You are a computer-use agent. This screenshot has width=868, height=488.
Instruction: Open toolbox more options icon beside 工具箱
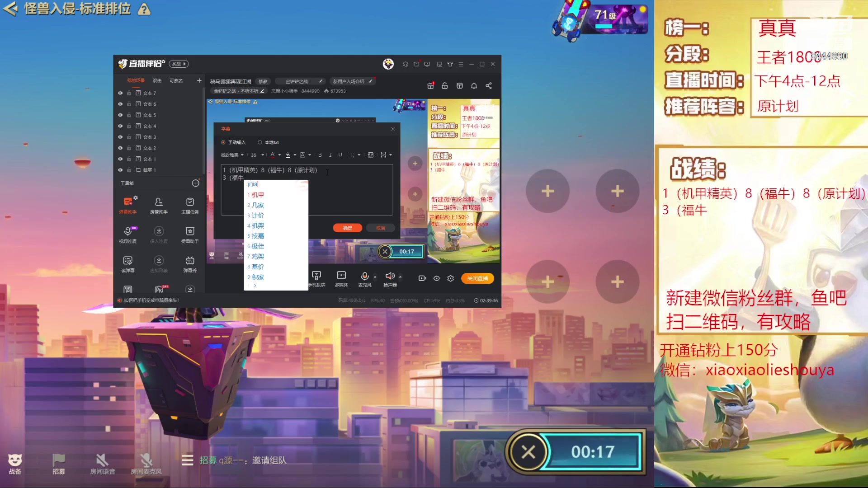[x=195, y=183]
